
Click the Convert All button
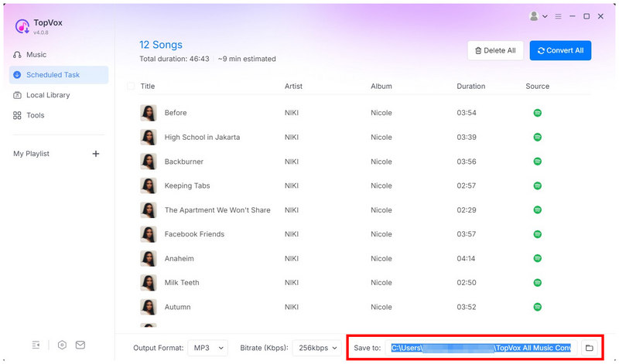(560, 50)
